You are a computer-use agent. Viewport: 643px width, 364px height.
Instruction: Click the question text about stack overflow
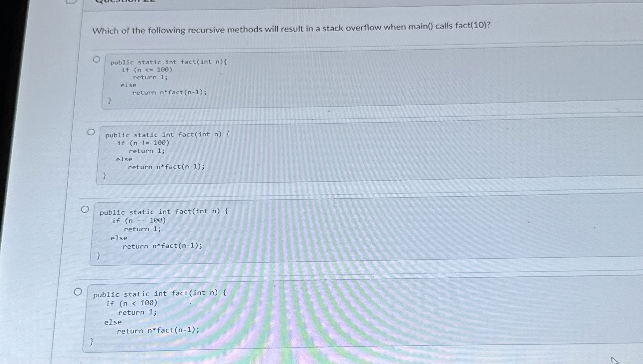(291, 28)
